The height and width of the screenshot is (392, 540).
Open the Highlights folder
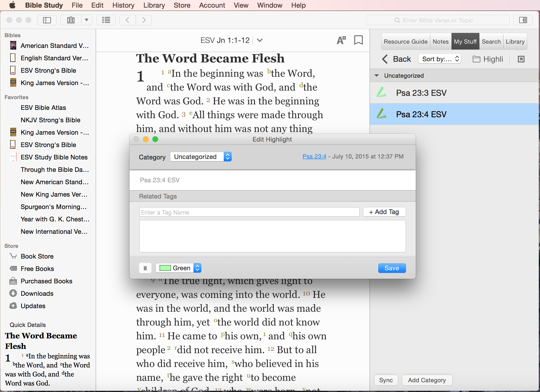pos(488,59)
